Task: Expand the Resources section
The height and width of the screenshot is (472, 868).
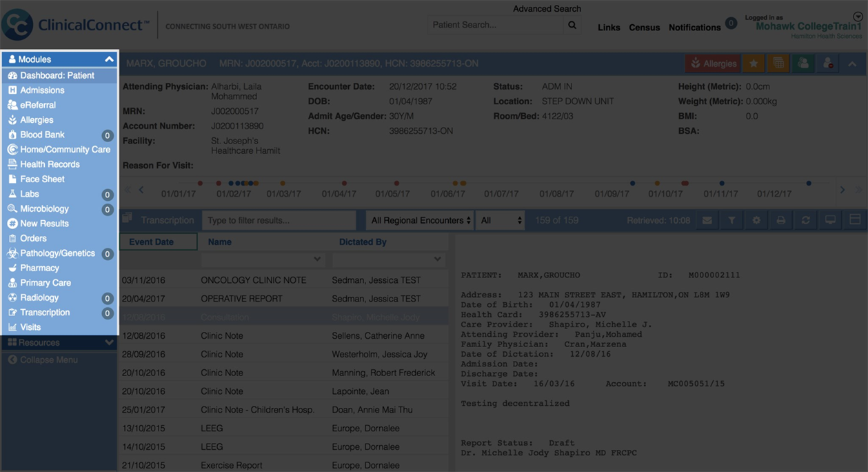Action: pyautogui.click(x=109, y=342)
